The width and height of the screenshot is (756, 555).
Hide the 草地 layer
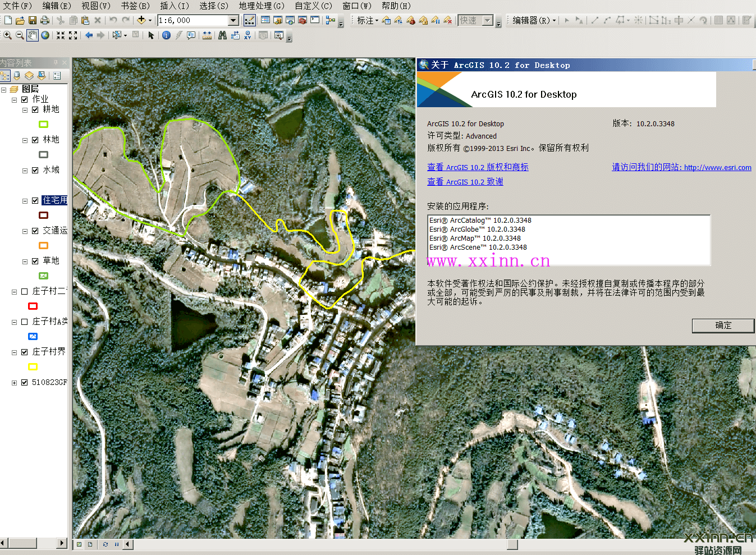(35, 261)
